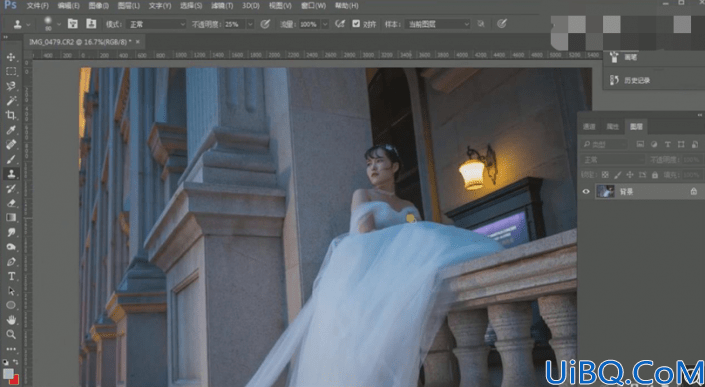Open the Clone Source panel icon
The height and width of the screenshot is (387, 705).
point(91,24)
